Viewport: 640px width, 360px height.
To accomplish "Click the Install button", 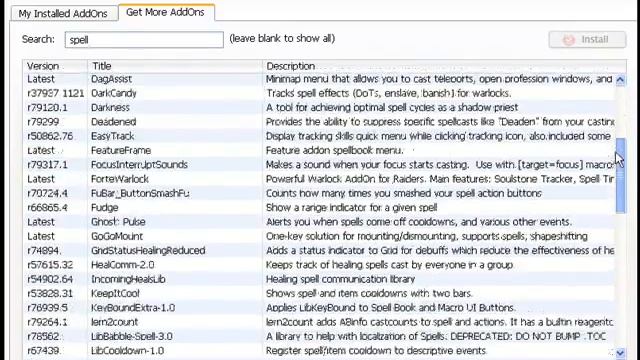I will pyautogui.click(x=587, y=40).
